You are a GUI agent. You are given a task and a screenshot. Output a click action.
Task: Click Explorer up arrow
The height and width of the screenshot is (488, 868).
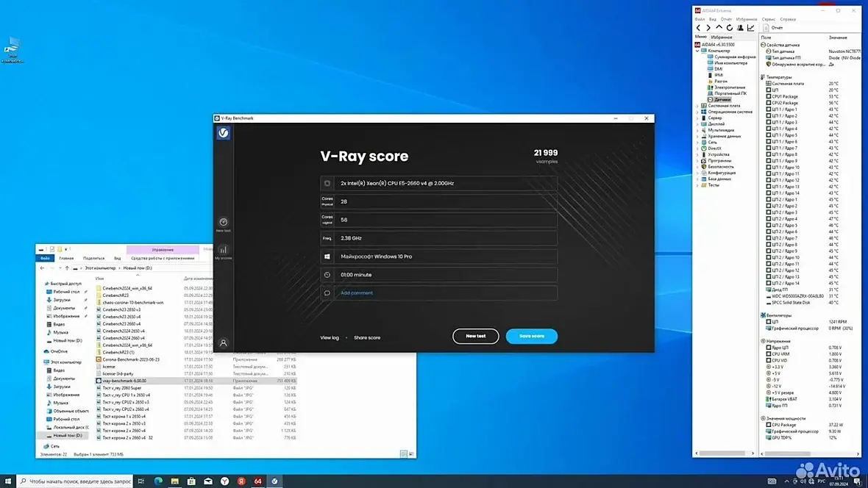pos(67,268)
